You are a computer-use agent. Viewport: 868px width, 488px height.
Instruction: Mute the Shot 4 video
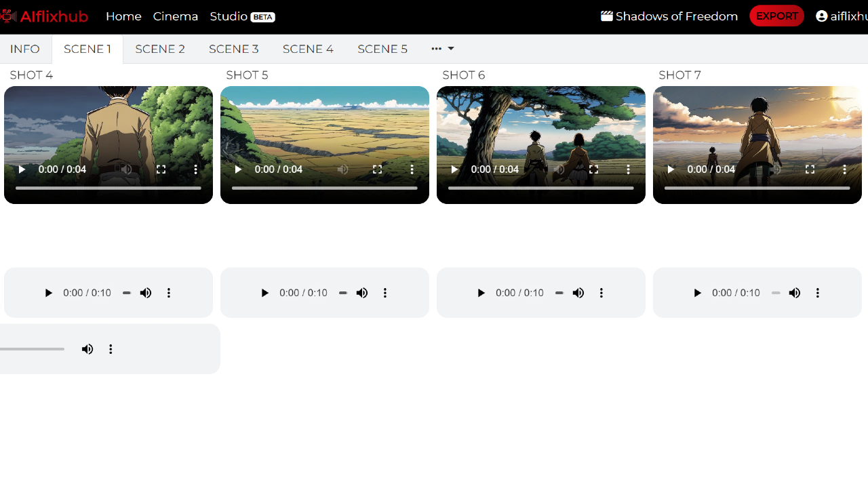click(127, 169)
